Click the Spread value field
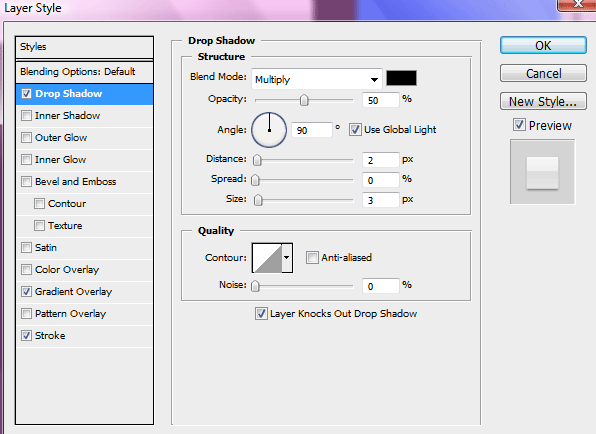The height and width of the screenshot is (434, 596). coord(380,180)
